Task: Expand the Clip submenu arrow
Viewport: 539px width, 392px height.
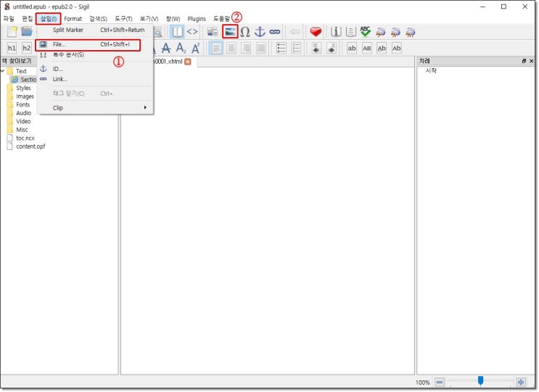Action: coord(145,108)
